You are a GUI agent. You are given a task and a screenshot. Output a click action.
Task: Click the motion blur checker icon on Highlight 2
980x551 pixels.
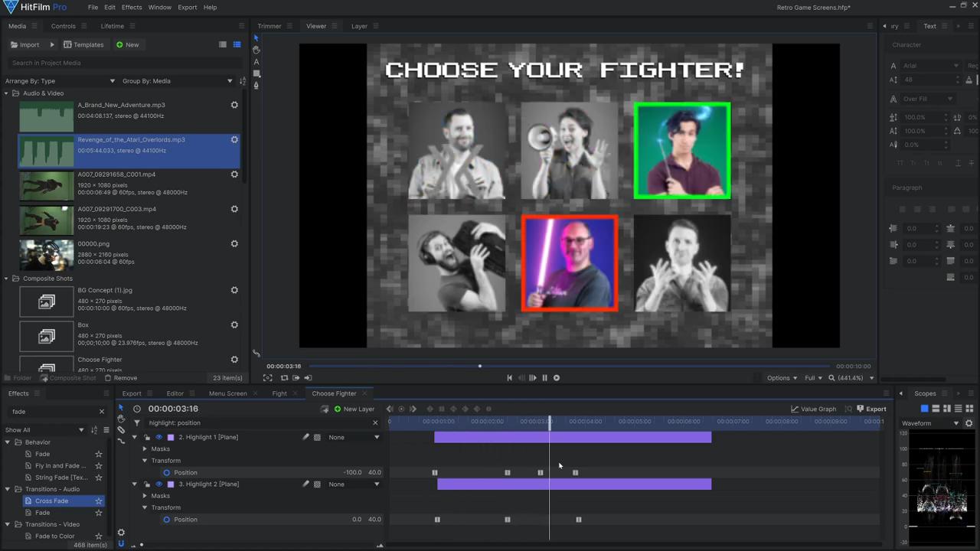pyautogui.click(x=317, y=484)
